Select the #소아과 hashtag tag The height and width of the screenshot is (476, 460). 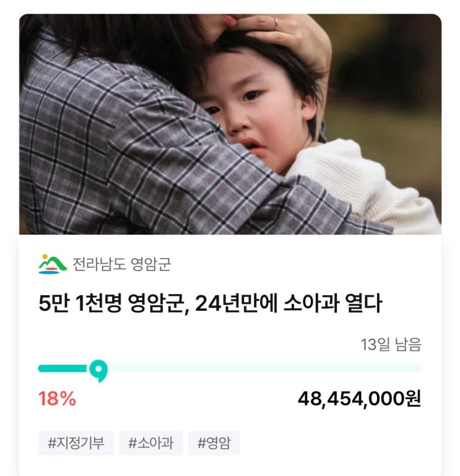coord(151,443)
